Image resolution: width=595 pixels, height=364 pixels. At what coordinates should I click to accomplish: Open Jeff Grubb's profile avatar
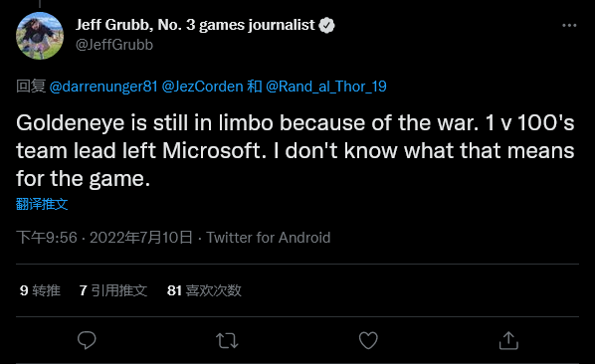pos(40,36)
